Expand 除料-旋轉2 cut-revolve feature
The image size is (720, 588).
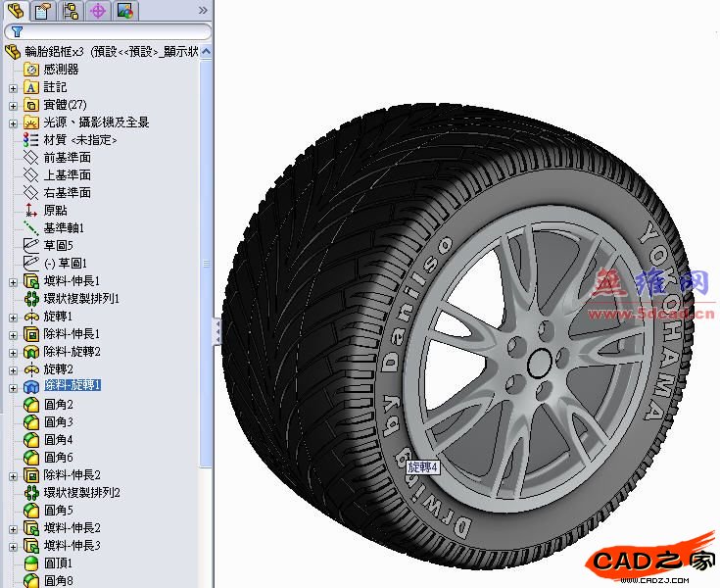click(x=13, y=353)
